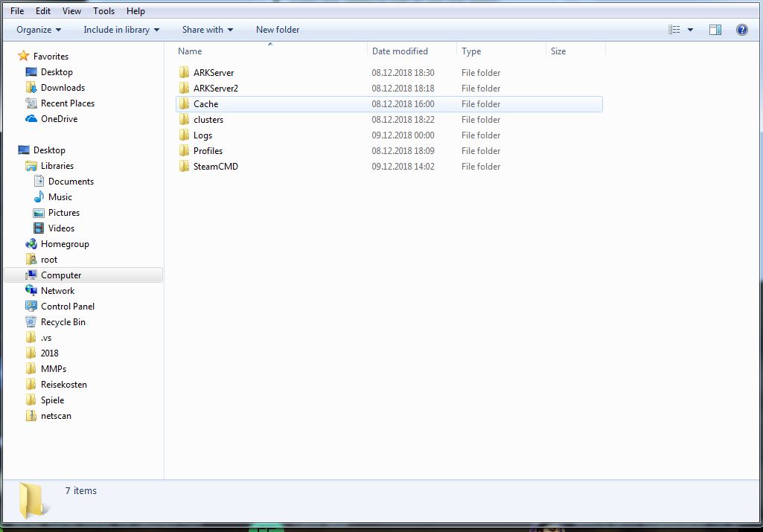Open the 2018 folder in sidebar

49,353
